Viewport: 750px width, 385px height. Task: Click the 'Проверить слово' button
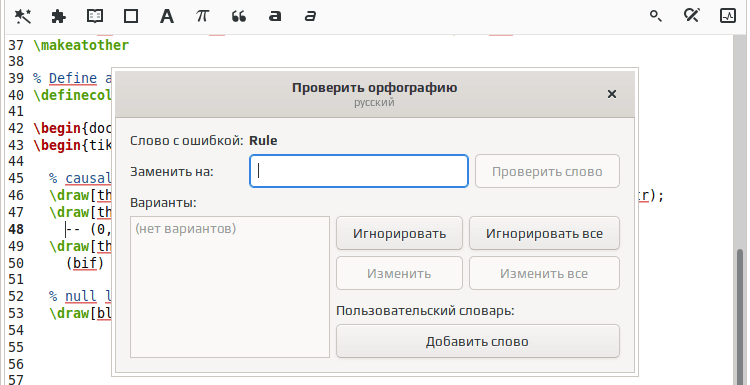click(547, 171)
